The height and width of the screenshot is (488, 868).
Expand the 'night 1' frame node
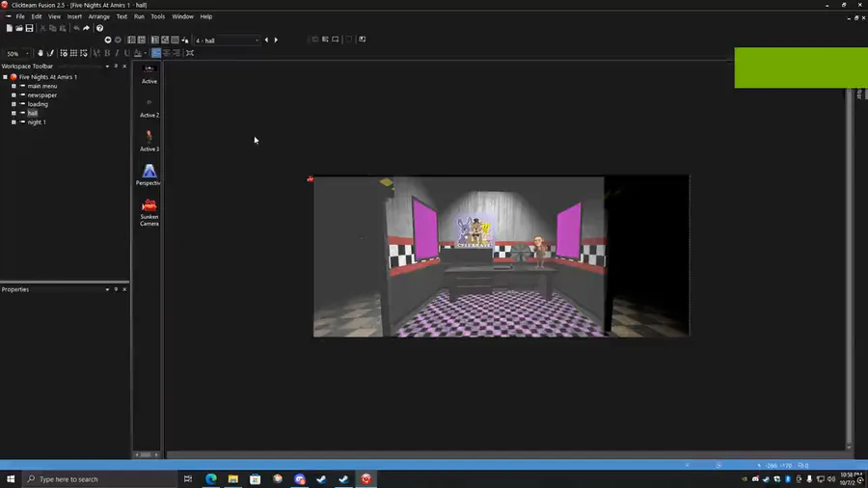tap(14, 122)
